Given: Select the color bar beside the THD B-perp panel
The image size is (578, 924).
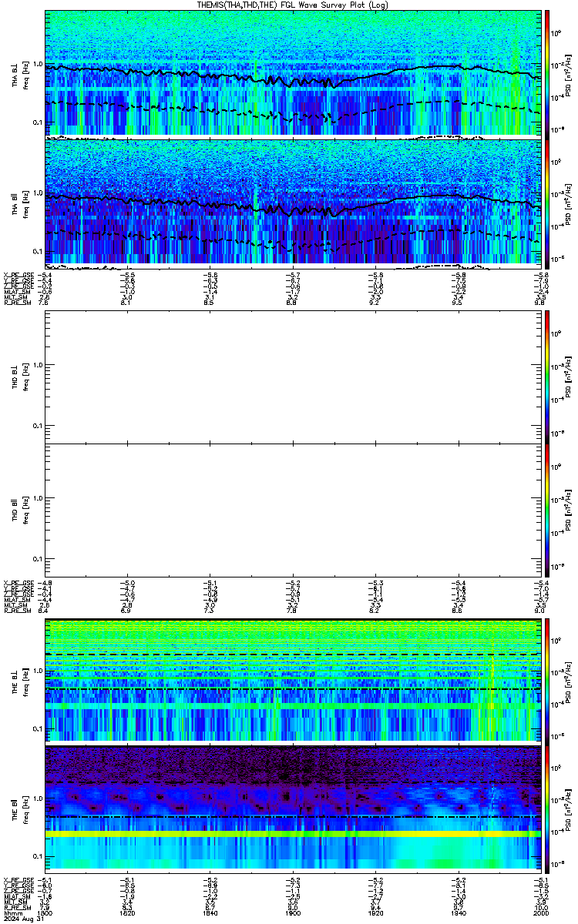Looking at the screenshot, I should pyautogui.click(x=547, y=376).
